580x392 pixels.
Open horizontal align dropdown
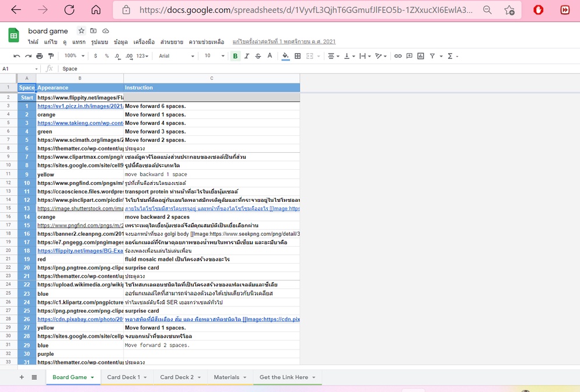333,56
